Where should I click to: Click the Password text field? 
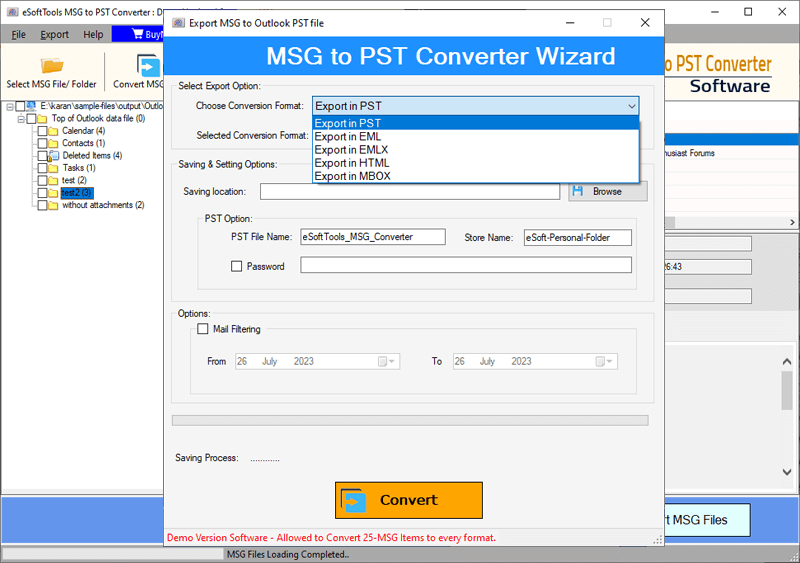(x=466, y=265)
